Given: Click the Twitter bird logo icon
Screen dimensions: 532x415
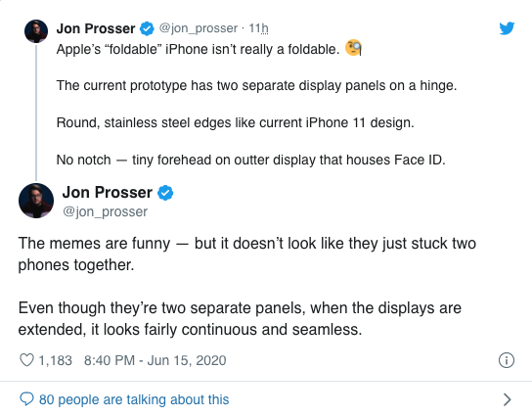Looking at the screenshot, I should pyautogui.click(x=507, y=28).
